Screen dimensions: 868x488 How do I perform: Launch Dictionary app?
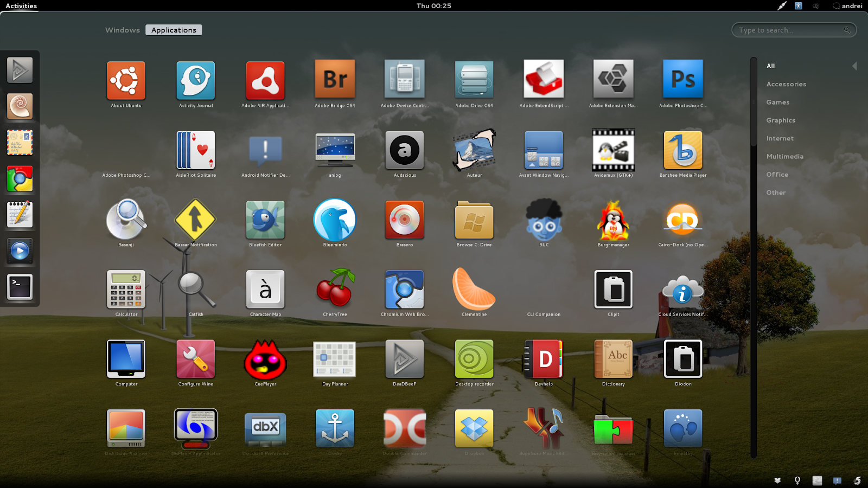coord(614,358)
